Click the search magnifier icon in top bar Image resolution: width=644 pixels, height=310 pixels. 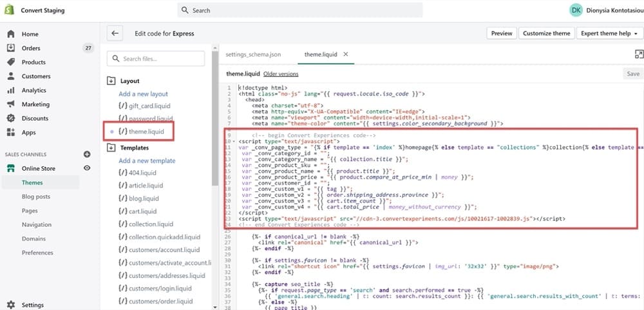click(x=185, y=10)
